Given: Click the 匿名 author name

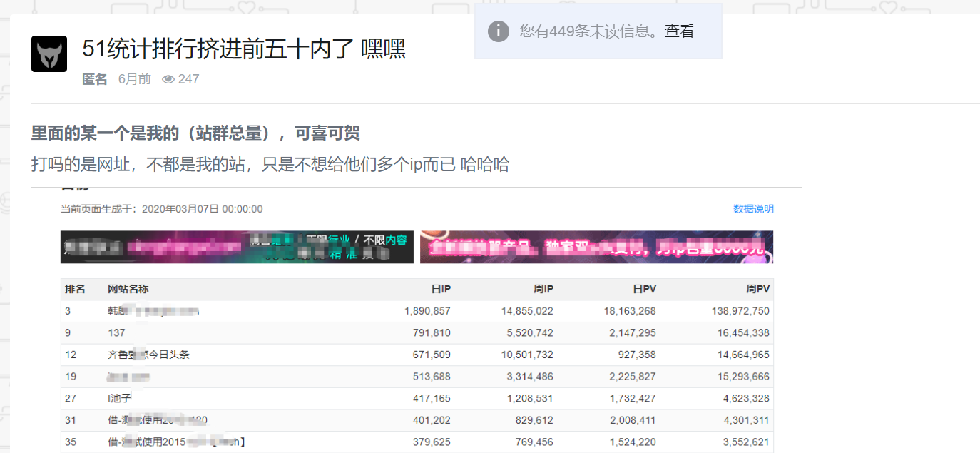Looking at the screenshot, I should click(95, 79).
